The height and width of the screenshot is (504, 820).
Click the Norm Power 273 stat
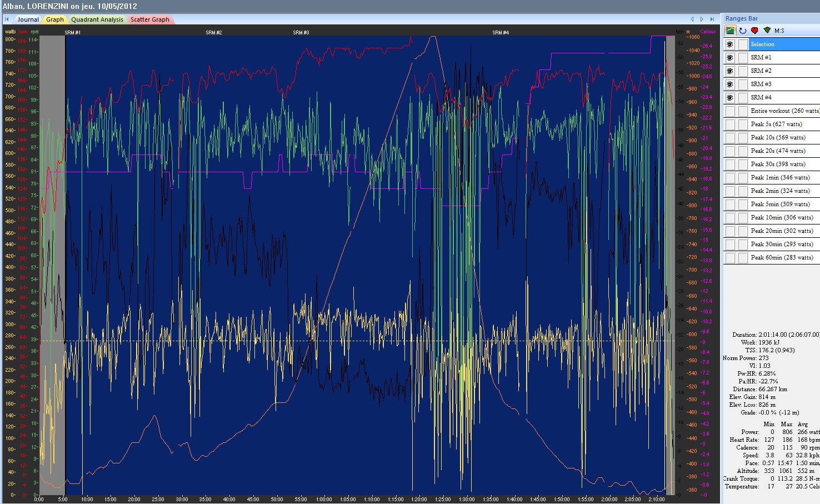point(746,358)
